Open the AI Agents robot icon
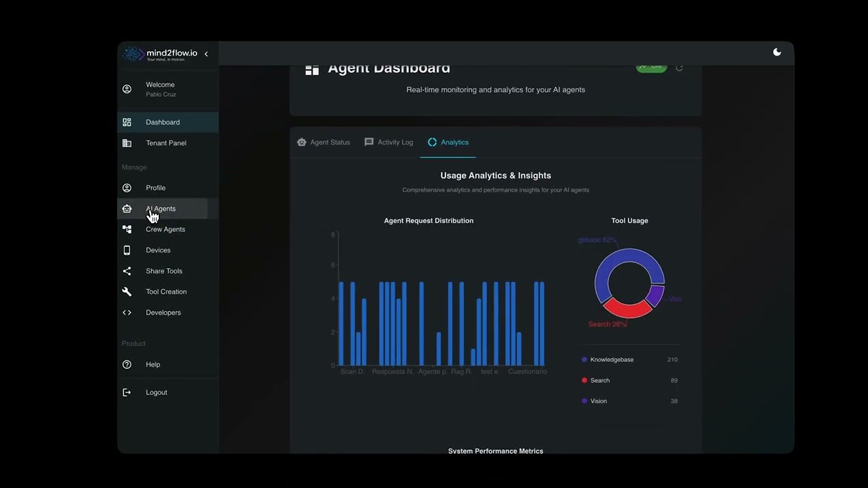 127,209
